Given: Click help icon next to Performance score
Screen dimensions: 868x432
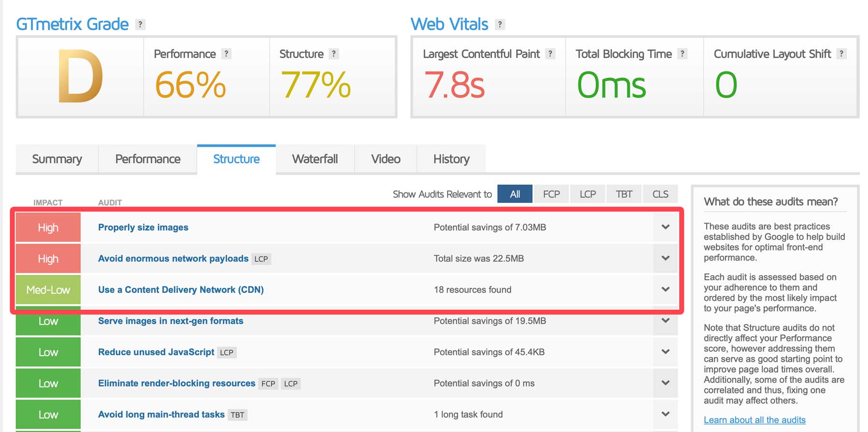Looking at the screenshot, I should pos(226,54).
